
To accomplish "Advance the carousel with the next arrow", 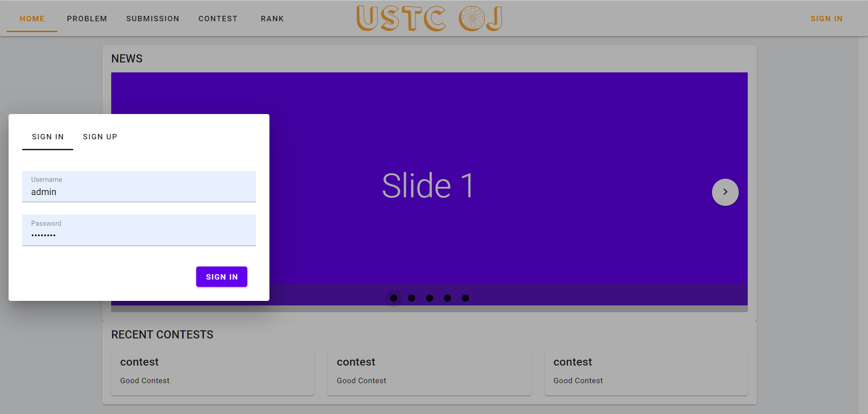I will 725,192.
